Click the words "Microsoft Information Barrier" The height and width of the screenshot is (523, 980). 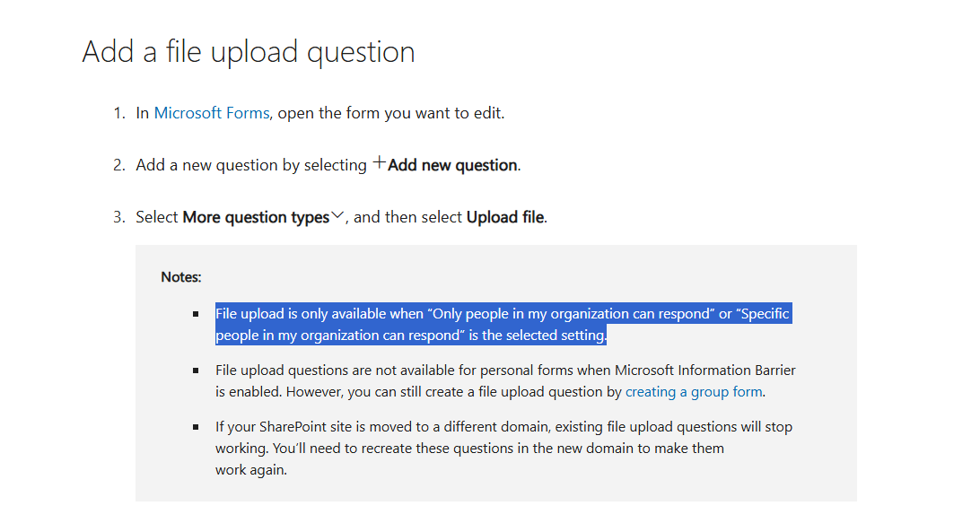coord(705,370)
